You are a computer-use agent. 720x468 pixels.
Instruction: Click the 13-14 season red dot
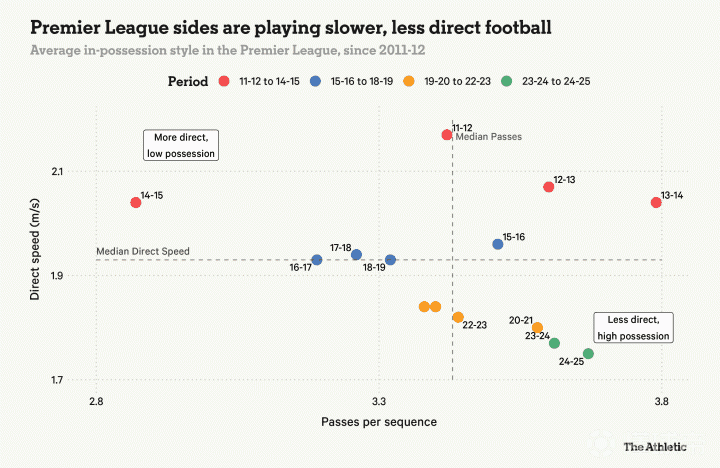click(x=656, y=202)
